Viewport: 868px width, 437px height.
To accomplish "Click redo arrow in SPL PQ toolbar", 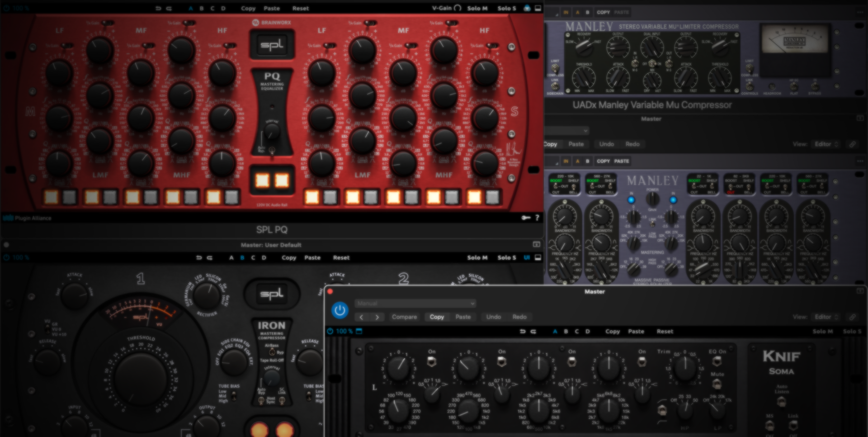I will click(x=169, y=8).
